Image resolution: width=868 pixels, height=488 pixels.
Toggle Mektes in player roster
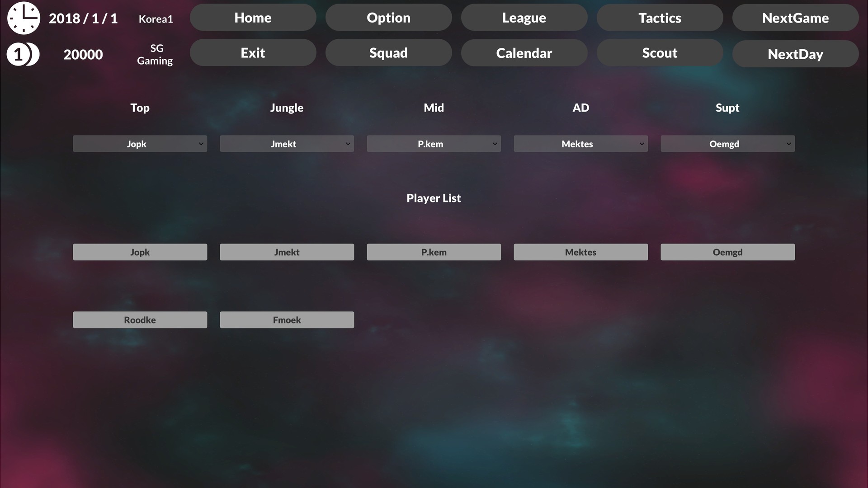(x=580, y=251)
